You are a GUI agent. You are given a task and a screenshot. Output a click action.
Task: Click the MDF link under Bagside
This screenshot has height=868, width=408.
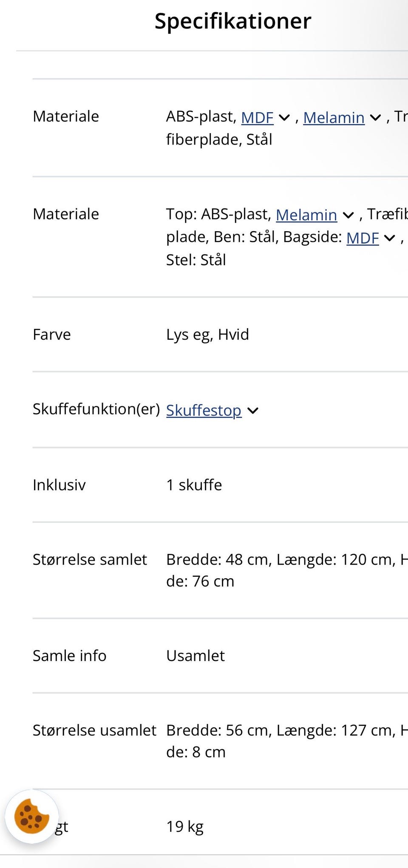pyautogui.click(x=363, y=238)
